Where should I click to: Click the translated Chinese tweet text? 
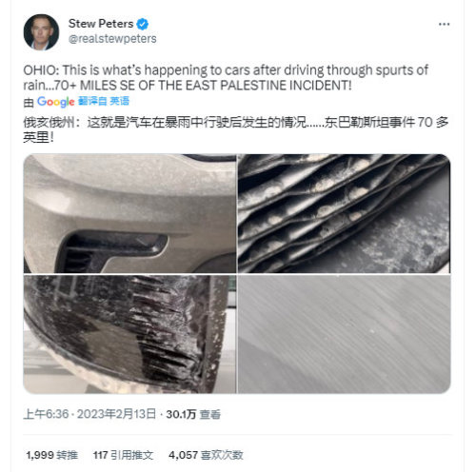pos(236,129)
